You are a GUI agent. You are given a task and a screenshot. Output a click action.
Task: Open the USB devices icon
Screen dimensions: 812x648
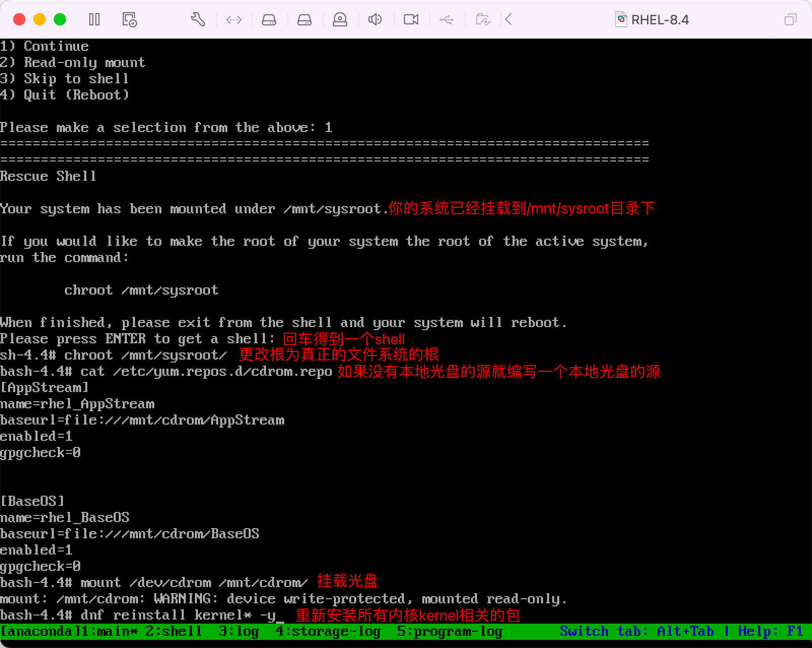(447, 20)
